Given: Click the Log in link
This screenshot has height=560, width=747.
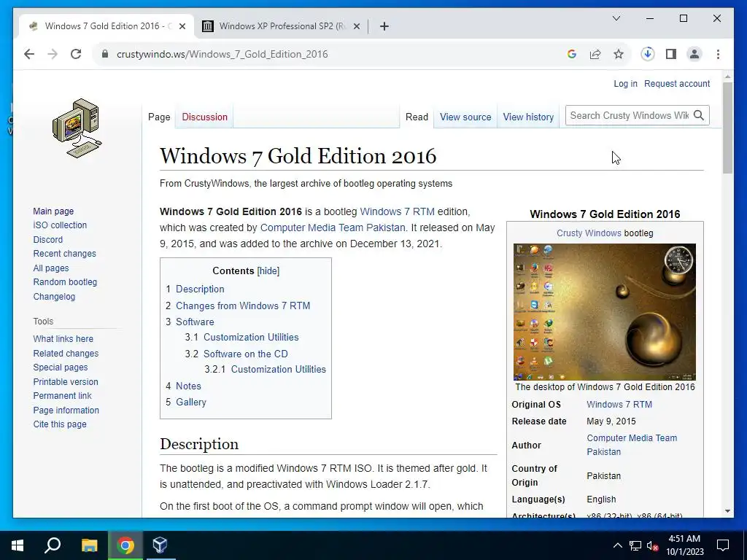Looking at the screenshot, I should coord(625,84).
